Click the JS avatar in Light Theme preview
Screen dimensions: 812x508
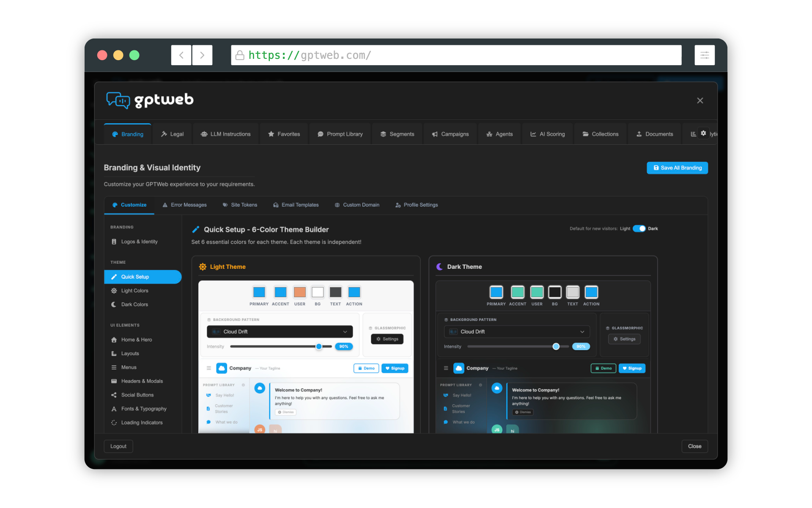(x=260, y=429)
